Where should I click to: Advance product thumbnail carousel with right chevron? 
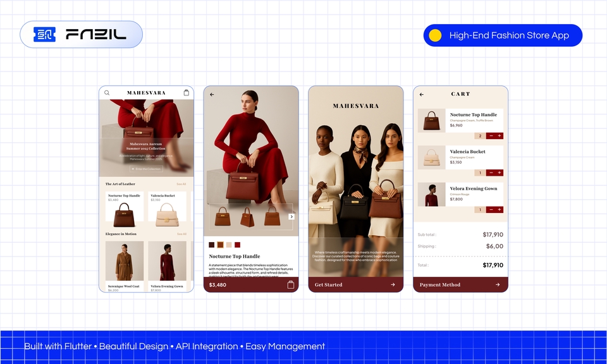(x=291, y=216)
